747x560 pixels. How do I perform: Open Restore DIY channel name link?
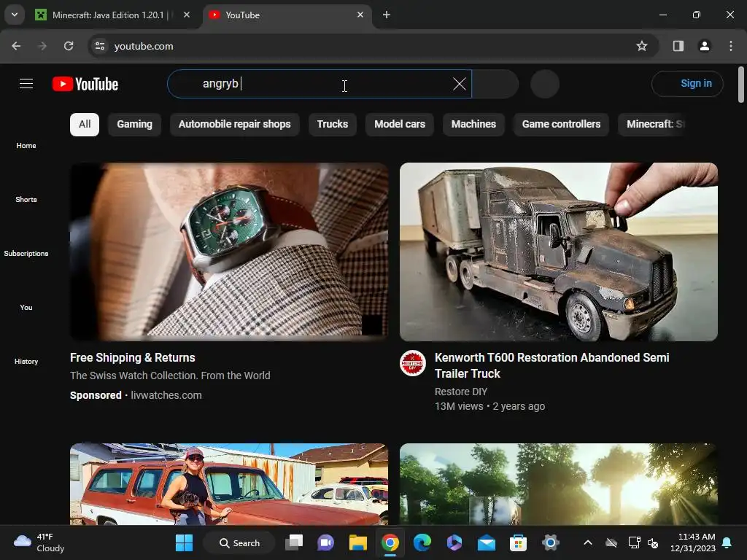461,392
